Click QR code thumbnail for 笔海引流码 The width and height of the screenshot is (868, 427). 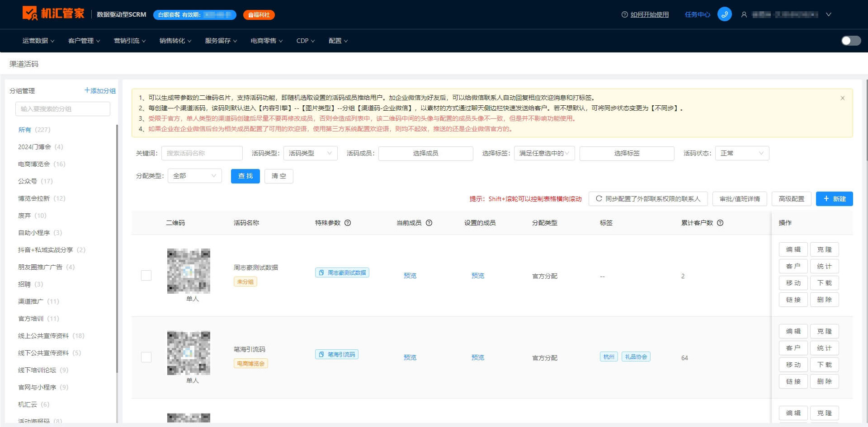(x=189, y=353)
